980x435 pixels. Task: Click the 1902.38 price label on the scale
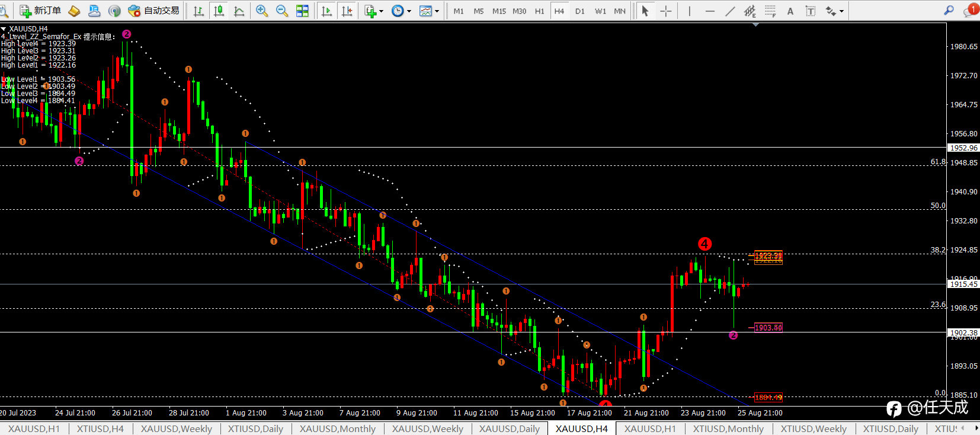tap(964, 332)
